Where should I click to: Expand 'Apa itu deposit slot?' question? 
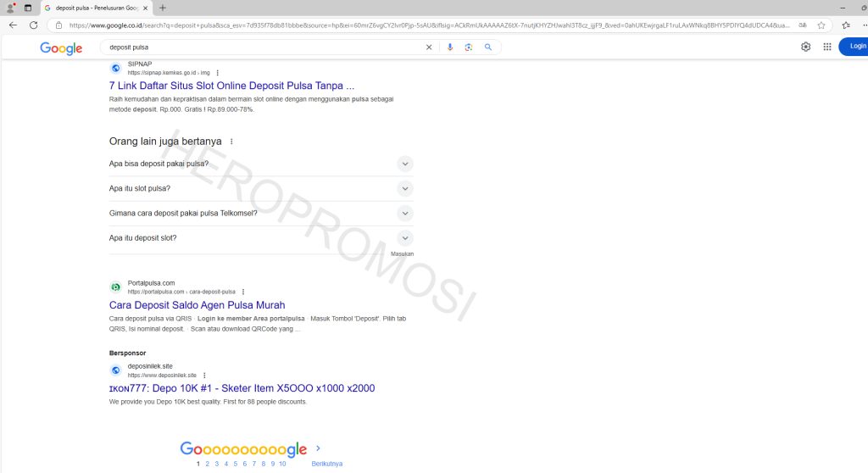261,238
